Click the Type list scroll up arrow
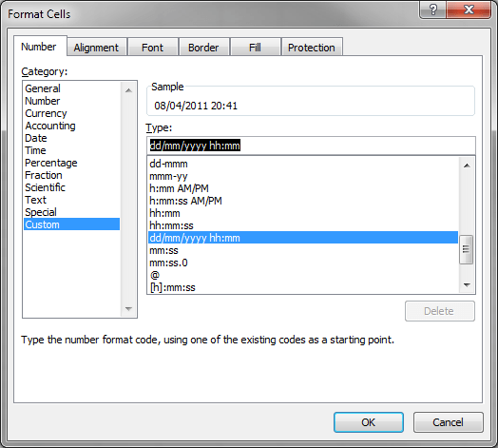 coord(467,165)
